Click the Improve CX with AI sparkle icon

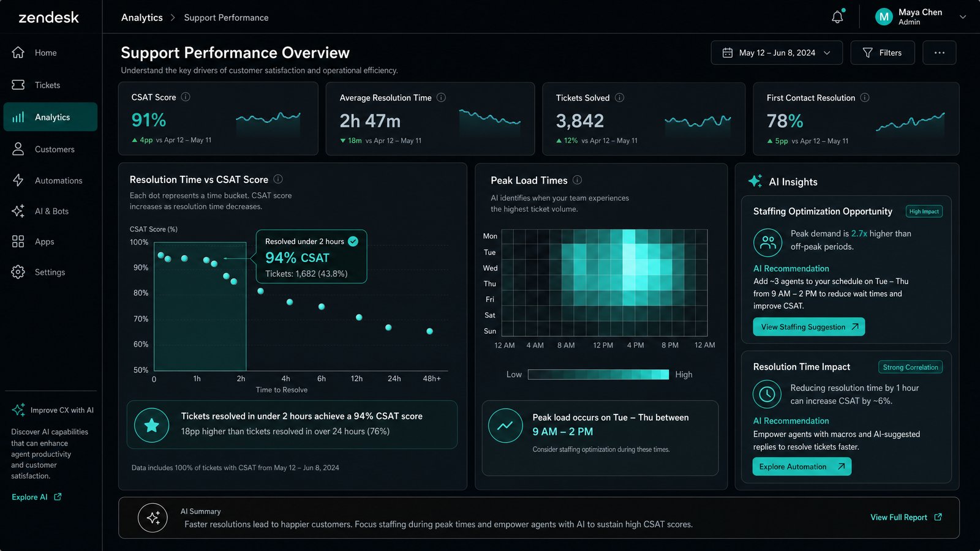click(x=18, y=410)
